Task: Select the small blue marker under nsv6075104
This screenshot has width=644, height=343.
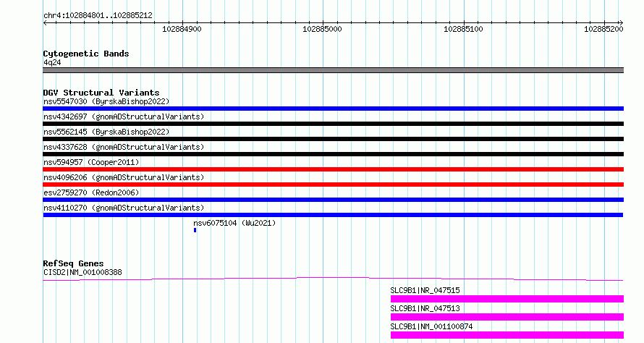Action: coord(195,230)
